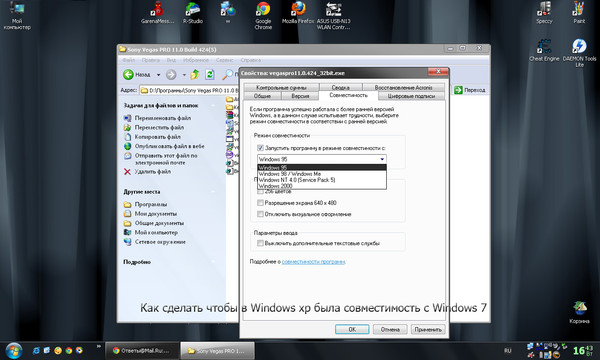Open Программы folder in Другие места
Screen dimensions: 600x360
pyautogui.click(x=151, y=204)
